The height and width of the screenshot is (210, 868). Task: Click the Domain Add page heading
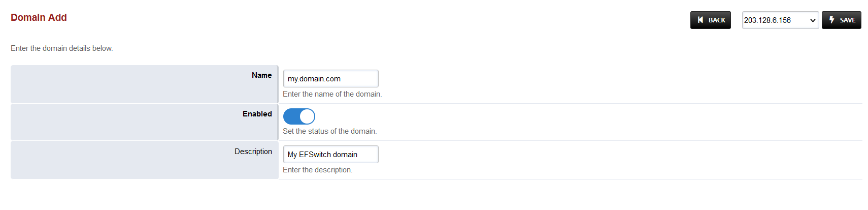(39, 17)
